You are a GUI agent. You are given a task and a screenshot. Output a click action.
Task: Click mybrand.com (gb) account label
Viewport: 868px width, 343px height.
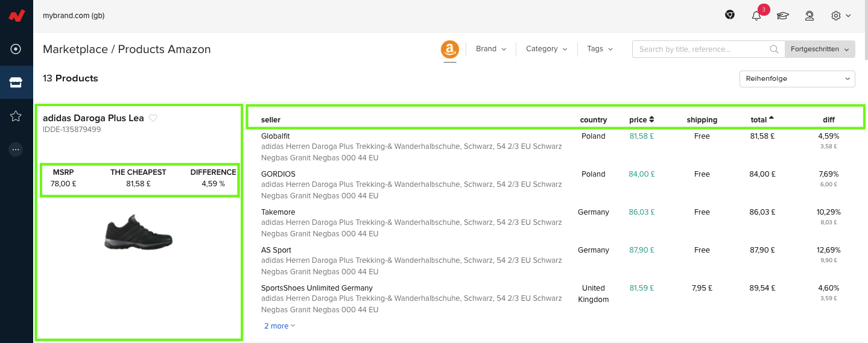[x=74, y=16]
